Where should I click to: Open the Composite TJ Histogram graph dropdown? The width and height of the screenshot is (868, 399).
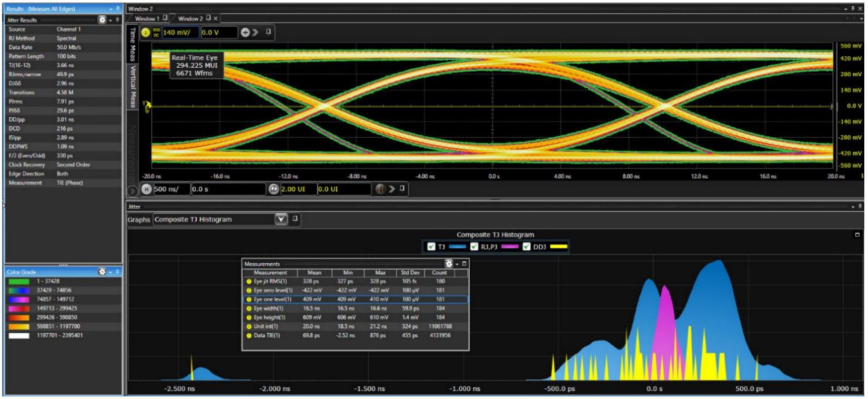coord(281,220)
